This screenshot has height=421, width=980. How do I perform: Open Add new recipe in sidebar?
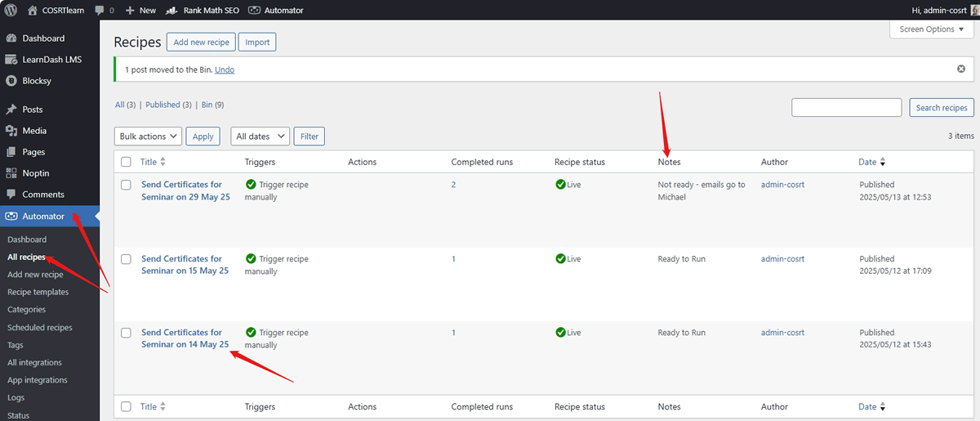tap(35, 275)
